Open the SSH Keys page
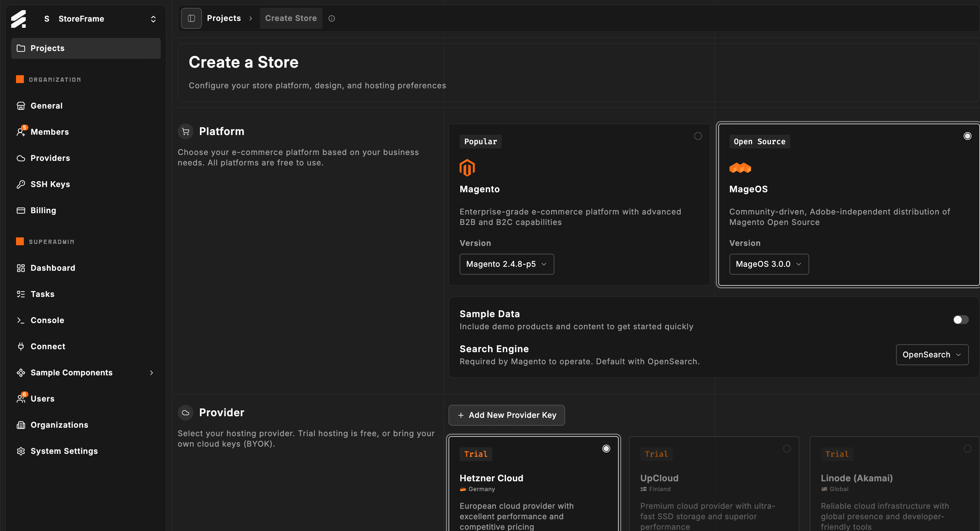The width and height of the screenshot is (980, 531). 86,184
